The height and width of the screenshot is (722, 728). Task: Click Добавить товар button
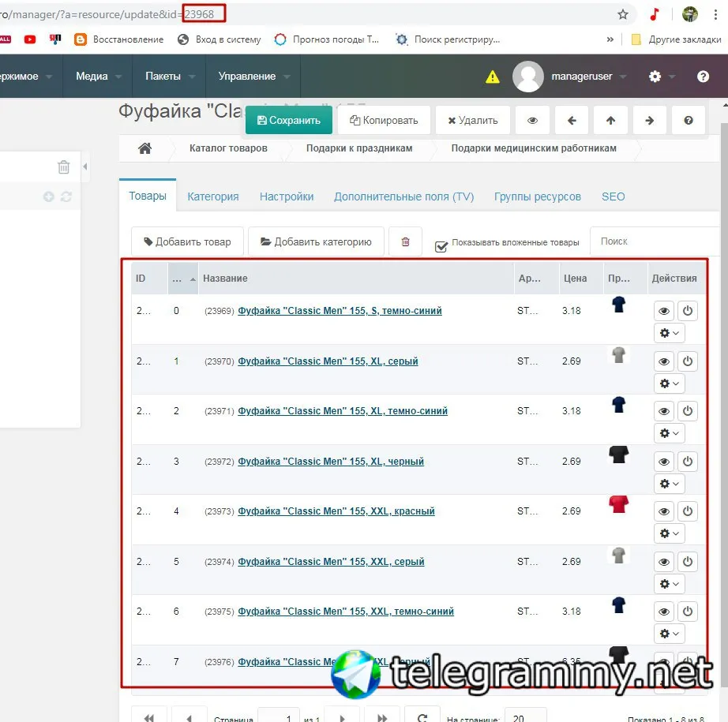[188, 241]
